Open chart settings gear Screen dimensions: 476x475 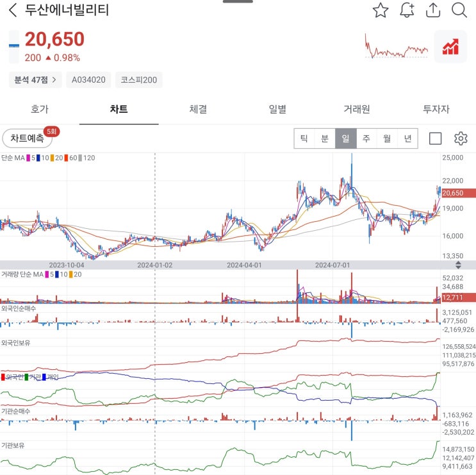coord(461,138)
